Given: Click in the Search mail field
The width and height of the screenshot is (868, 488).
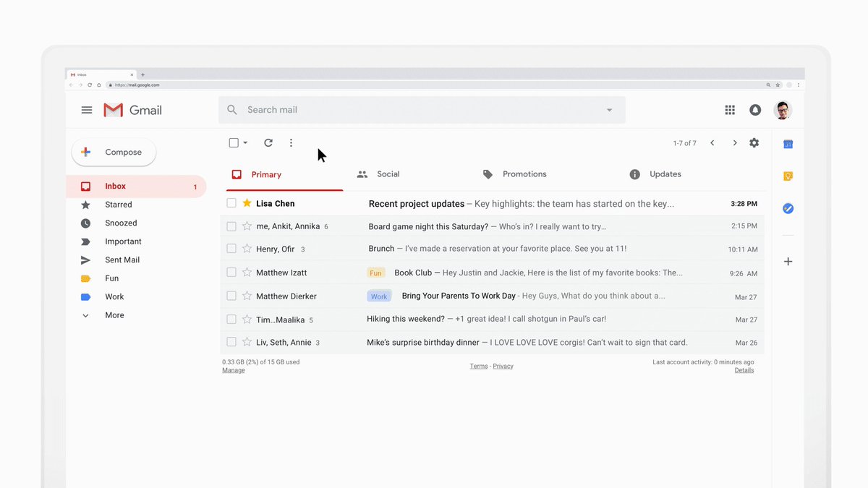Looking at the screenshot, I should pos(422,110).
